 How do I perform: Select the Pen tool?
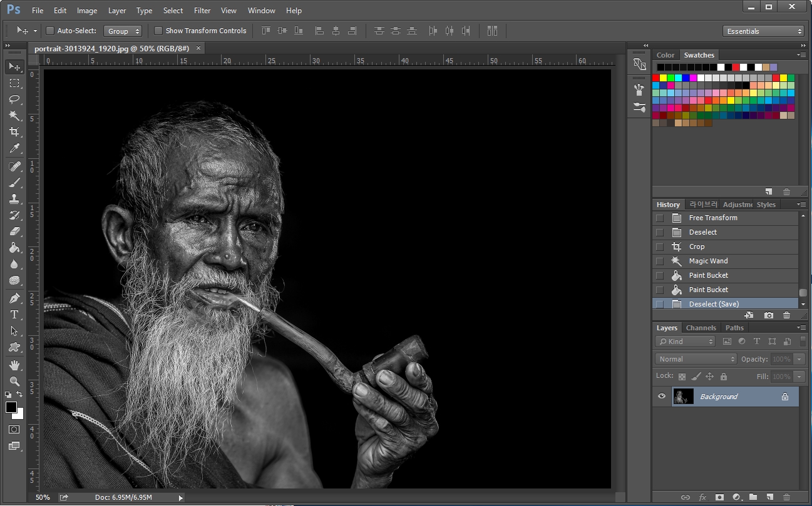[x=14, y=298]
